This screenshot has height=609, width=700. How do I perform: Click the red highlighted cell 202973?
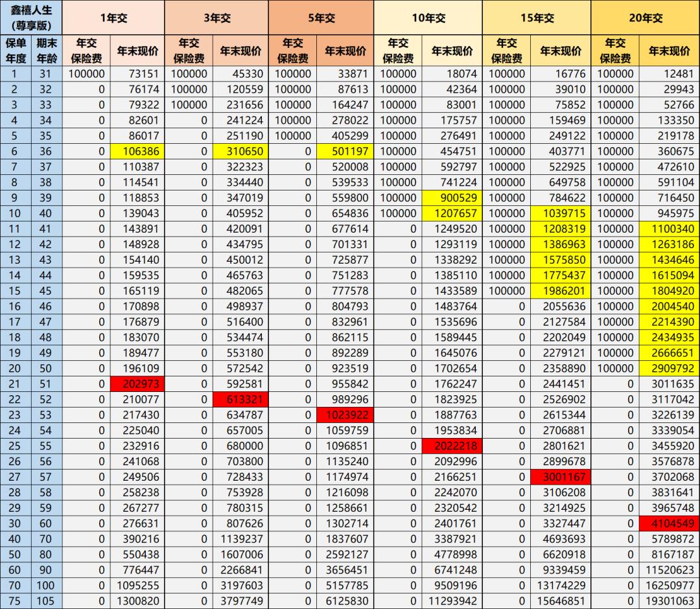coord(135,384)
